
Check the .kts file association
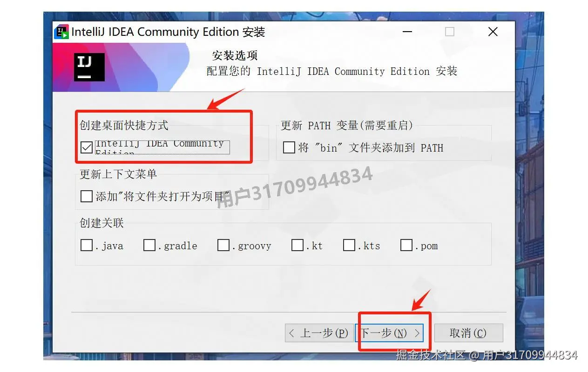point(349,245)
